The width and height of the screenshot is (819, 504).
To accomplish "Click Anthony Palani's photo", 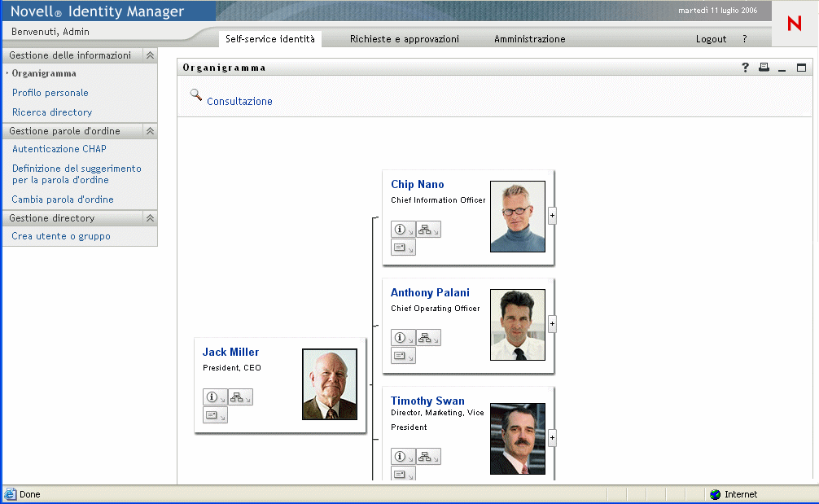I will pos(518,325).
